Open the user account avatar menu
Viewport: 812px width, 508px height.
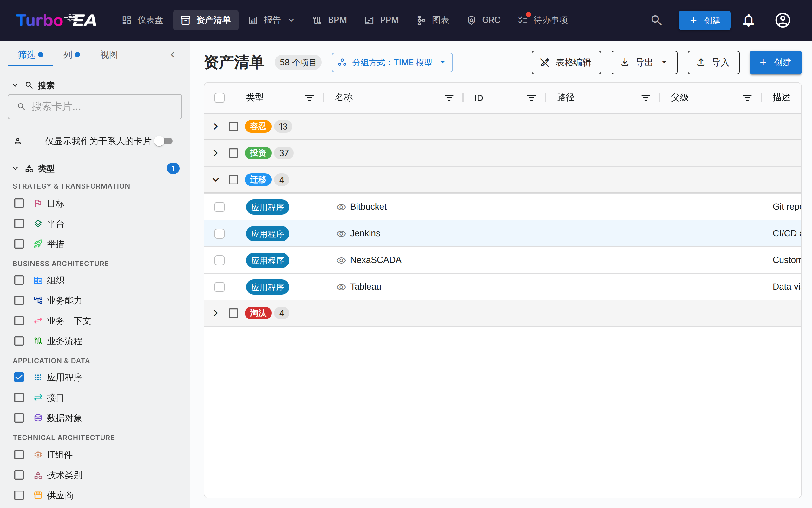(783, 20)
